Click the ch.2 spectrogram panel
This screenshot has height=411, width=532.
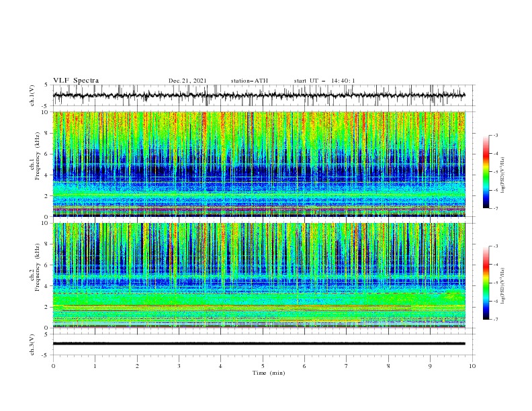pyautogui.click(x=259, y=275)
